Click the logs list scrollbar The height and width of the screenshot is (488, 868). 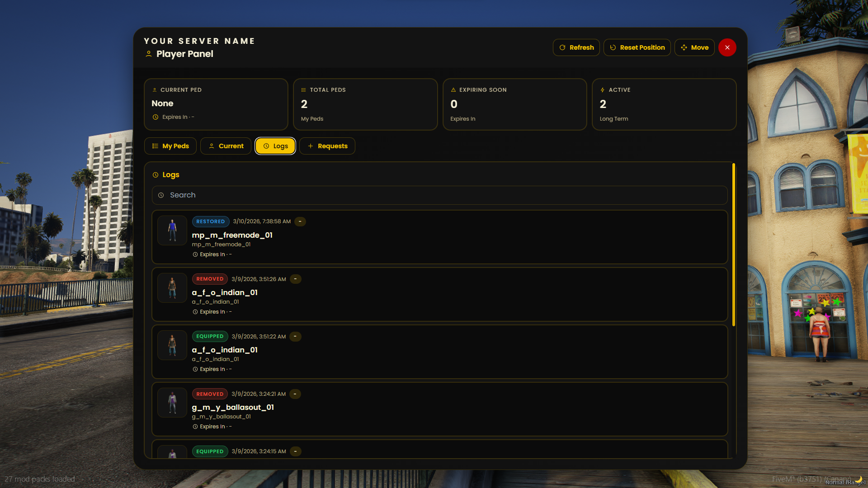733,244
